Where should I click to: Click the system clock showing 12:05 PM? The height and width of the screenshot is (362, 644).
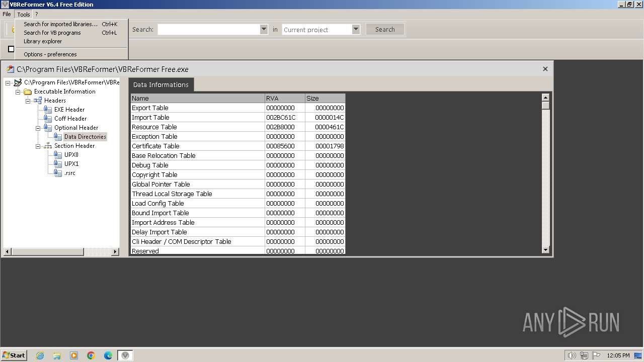[x=618, y=355]
